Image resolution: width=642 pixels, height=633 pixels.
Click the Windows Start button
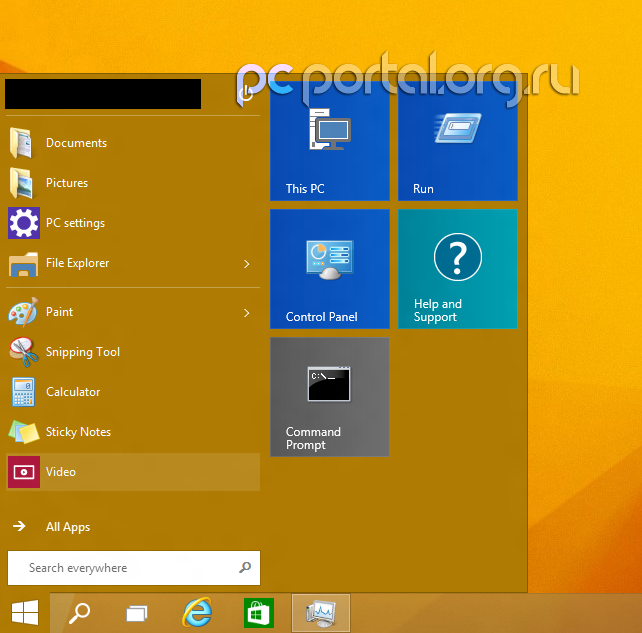(25, 612)
